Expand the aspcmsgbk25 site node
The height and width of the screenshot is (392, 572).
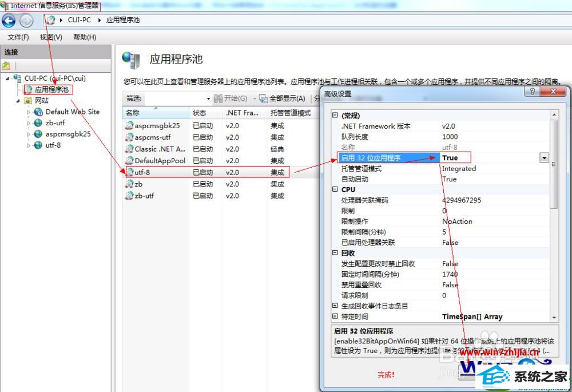coord(29,134)
